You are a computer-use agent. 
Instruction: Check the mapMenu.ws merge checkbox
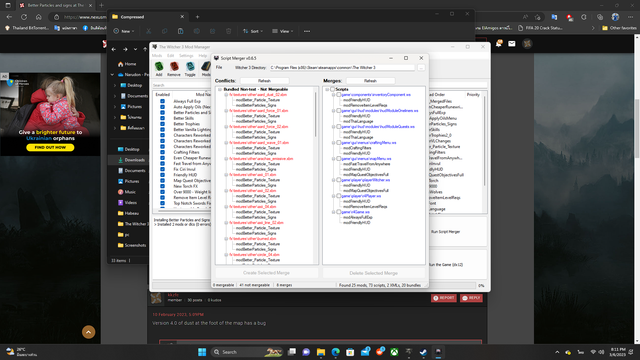(x=338, y=159)
